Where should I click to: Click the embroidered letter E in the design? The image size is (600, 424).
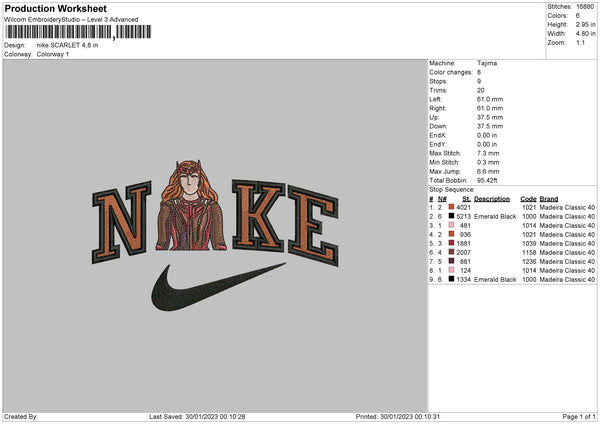[x=313, y=226]
